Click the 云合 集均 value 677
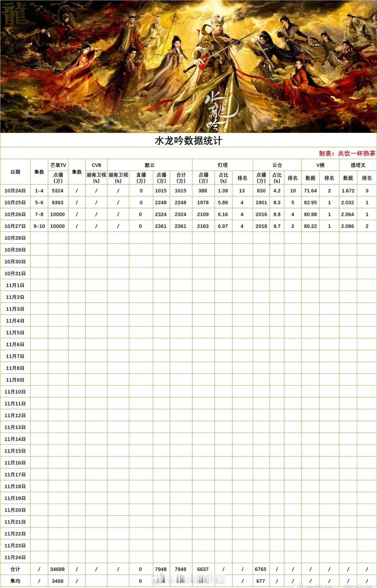This screenshot has height=588, width=377. click(x=261, y=581)
